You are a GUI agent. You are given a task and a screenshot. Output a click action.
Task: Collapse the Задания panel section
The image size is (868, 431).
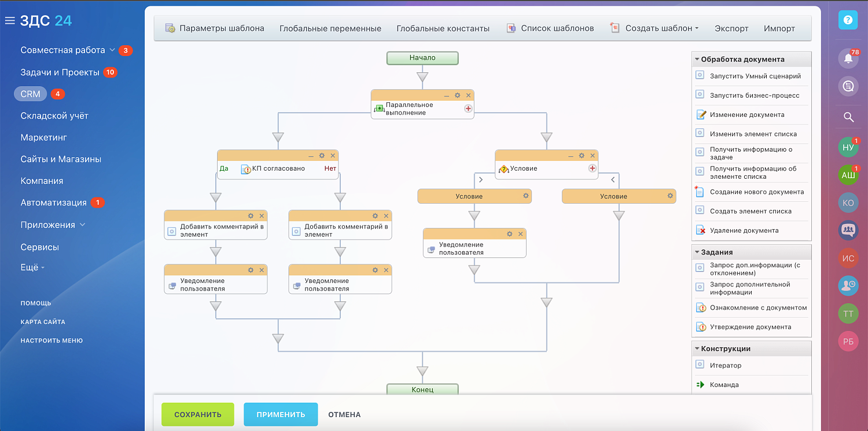[696, 252]
